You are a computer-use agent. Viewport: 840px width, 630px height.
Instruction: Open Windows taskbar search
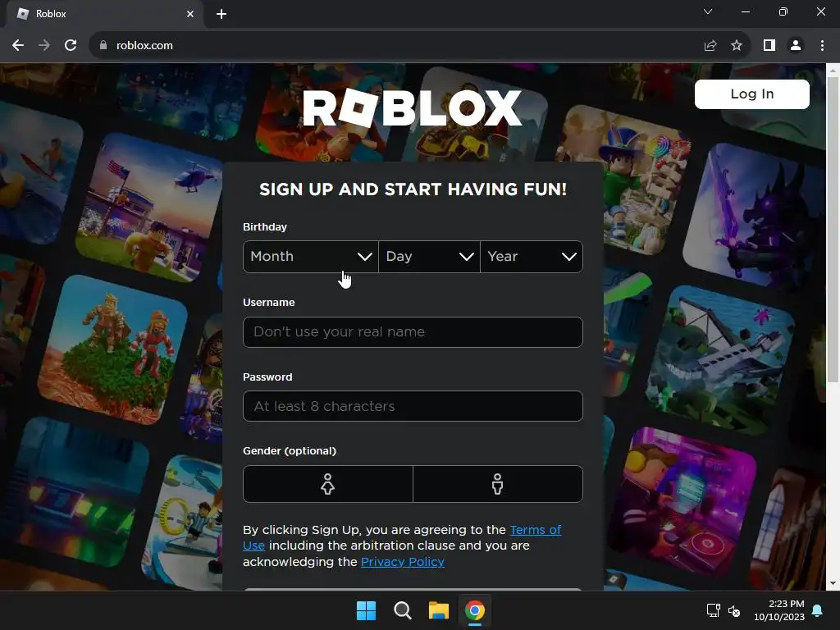click(402, 610)
